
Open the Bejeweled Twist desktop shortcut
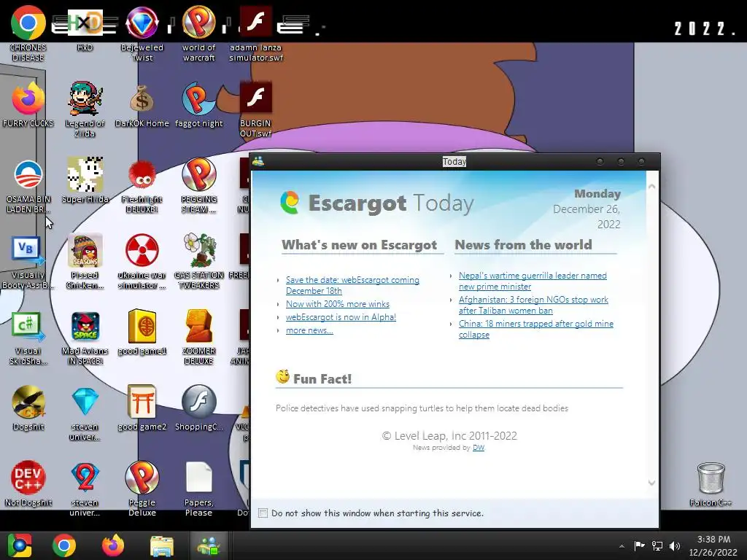point(142,23)
